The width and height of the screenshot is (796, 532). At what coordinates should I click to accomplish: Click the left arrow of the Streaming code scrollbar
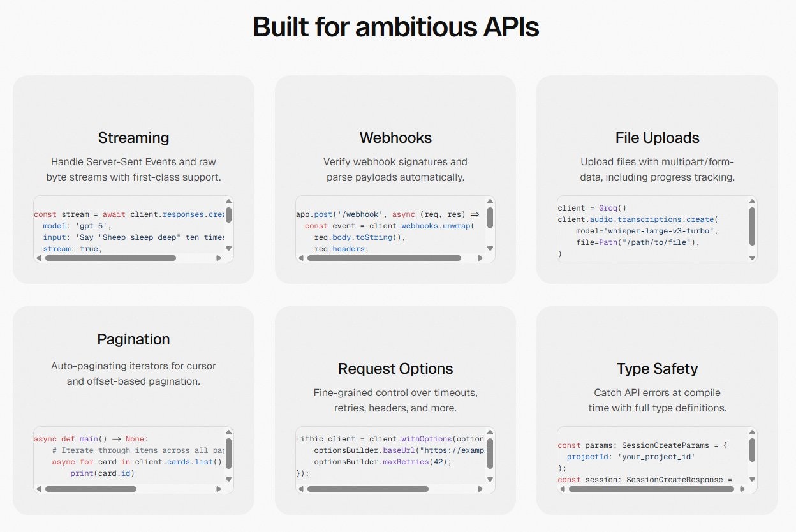[39, 258]
